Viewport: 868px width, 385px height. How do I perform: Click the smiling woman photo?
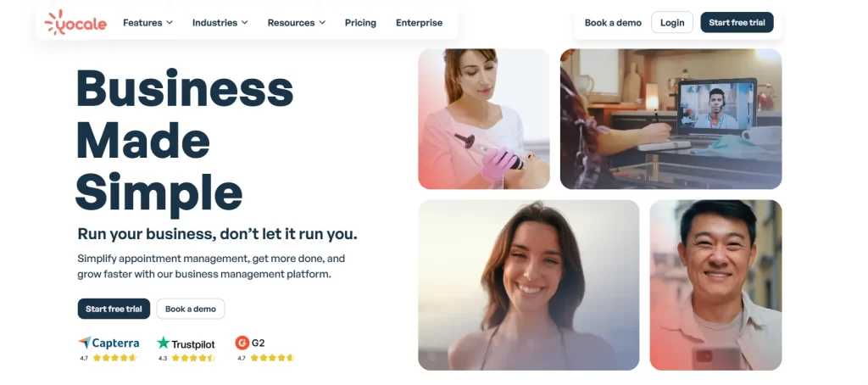pos(528,285)
